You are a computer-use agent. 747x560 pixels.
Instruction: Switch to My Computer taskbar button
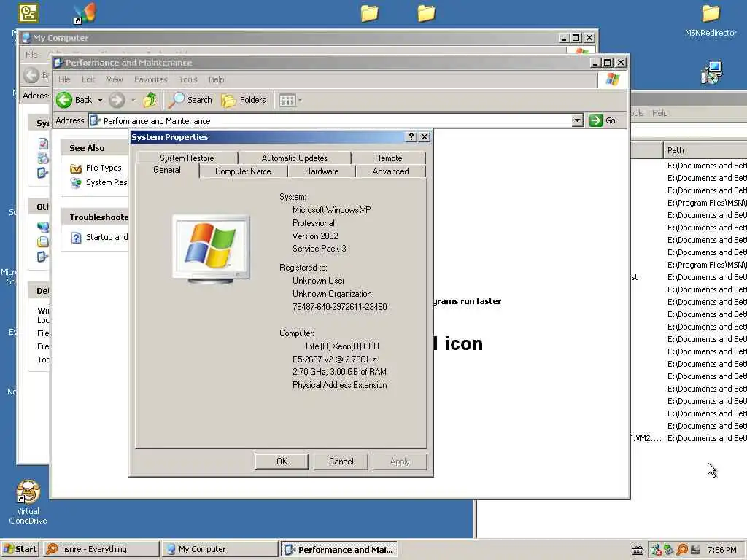220,549
